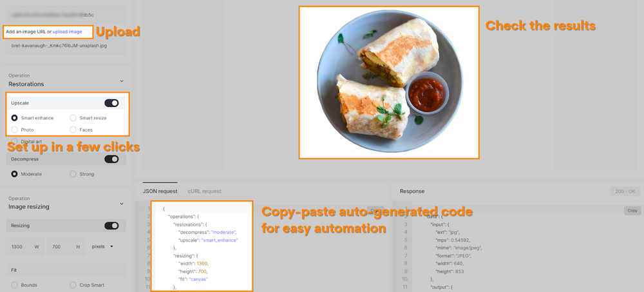Click the width field showing 1300
This screenshot has width=644, height=292.
(x=26, y=247)
